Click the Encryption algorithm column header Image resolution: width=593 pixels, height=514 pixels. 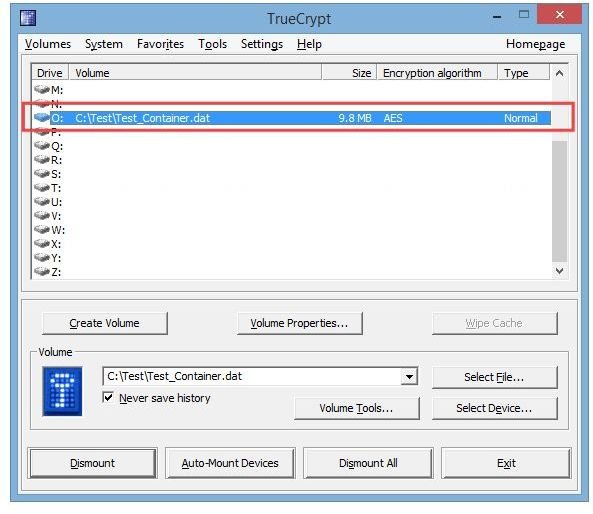437,73
